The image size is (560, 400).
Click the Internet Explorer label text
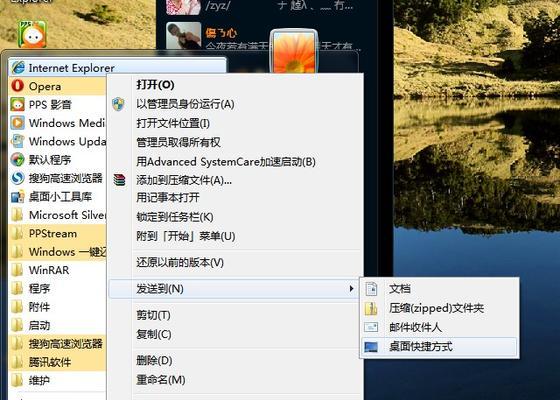coord(71,68)
